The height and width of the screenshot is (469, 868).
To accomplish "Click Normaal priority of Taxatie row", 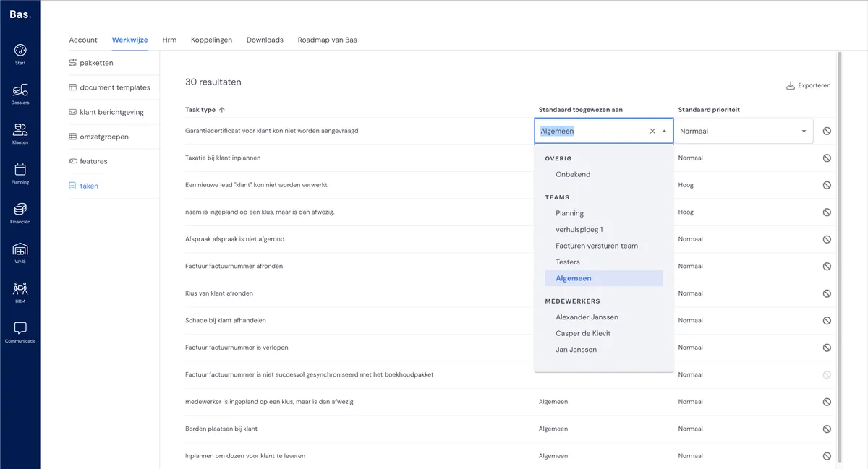I will [691, 158].
